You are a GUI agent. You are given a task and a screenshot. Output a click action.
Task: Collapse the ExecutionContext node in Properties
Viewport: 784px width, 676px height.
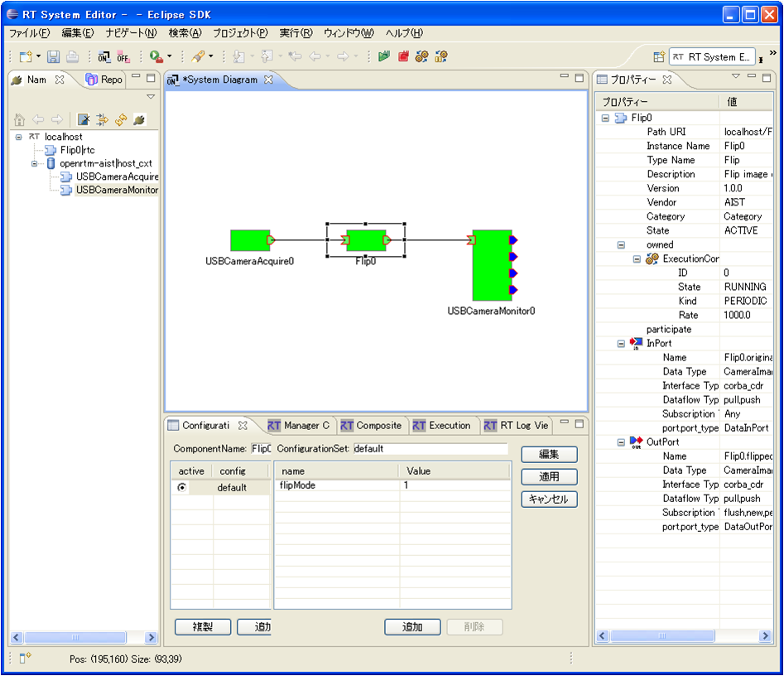(637, 258)
